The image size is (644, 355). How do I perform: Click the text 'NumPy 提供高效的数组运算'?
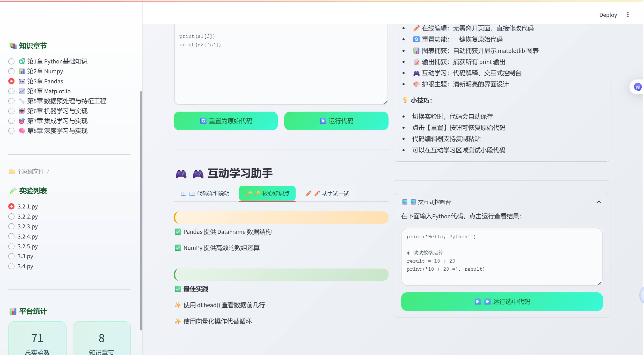[x=221, y=248]
